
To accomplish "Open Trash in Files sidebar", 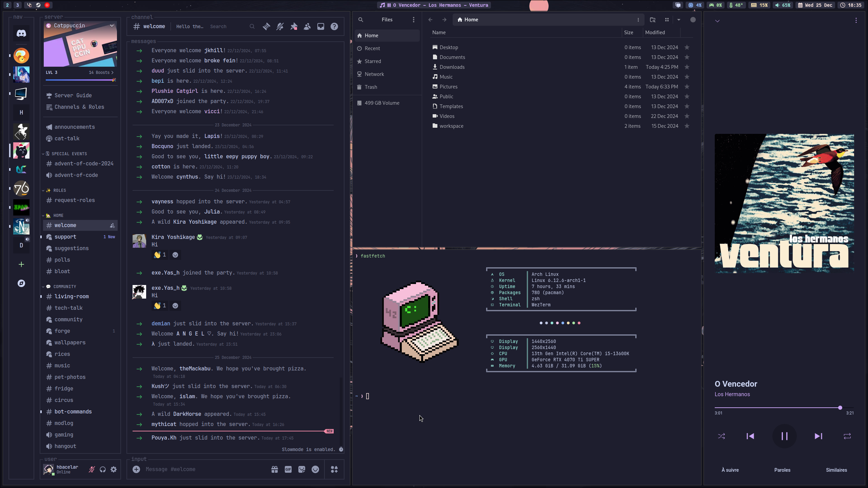I will coord(387,87).
